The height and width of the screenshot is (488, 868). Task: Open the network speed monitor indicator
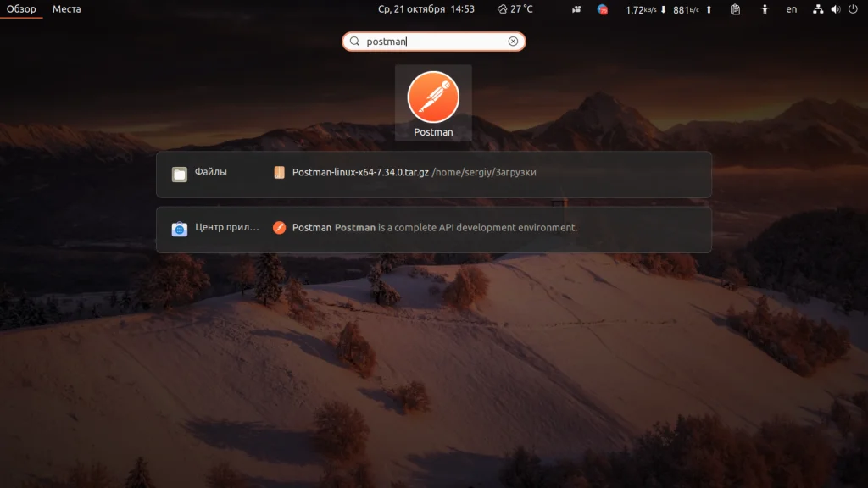click(668, 9)
